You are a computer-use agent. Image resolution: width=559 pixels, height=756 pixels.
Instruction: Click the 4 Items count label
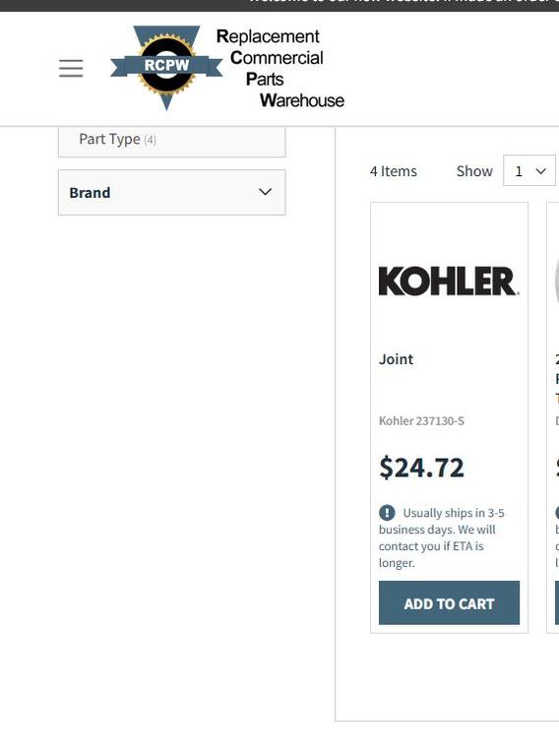[x=394, y=171]
